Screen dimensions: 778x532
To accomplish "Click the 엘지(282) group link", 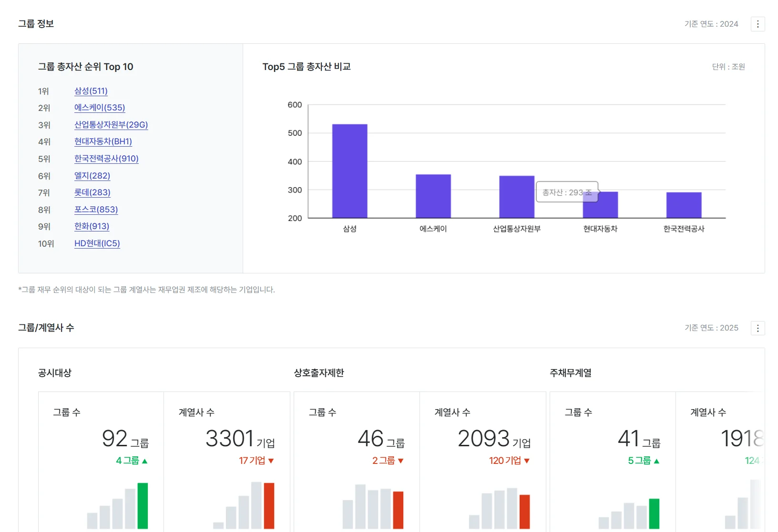I will pos(92,176).
